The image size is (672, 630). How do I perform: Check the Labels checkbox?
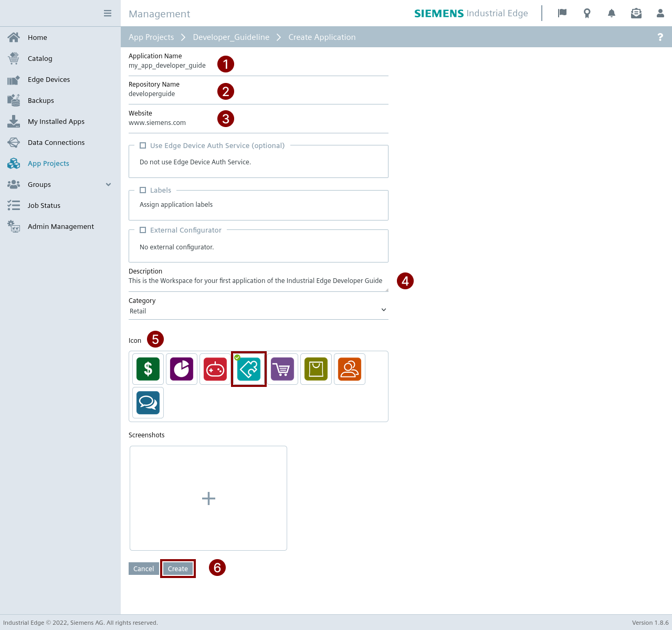pos(143,190)
